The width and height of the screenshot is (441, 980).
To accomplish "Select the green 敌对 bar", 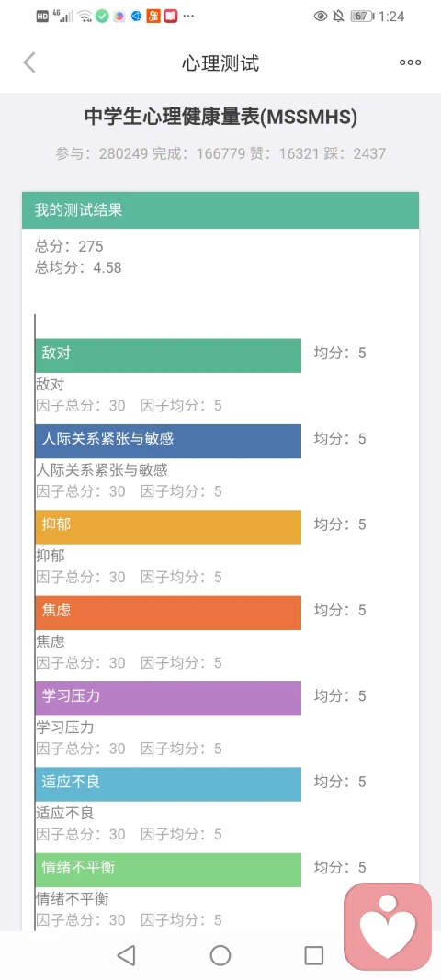I will click(168, 355).
